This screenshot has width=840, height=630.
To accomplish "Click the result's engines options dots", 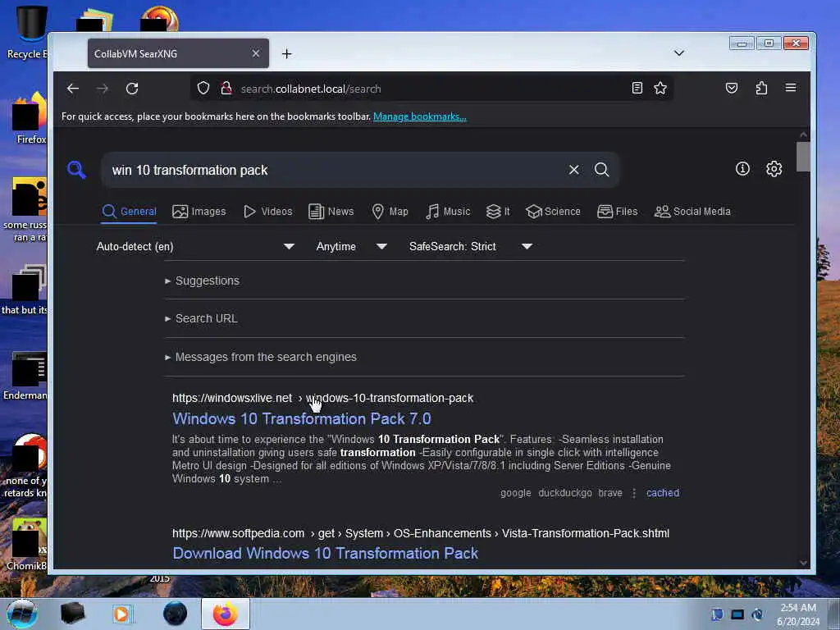I will [634, 493].
